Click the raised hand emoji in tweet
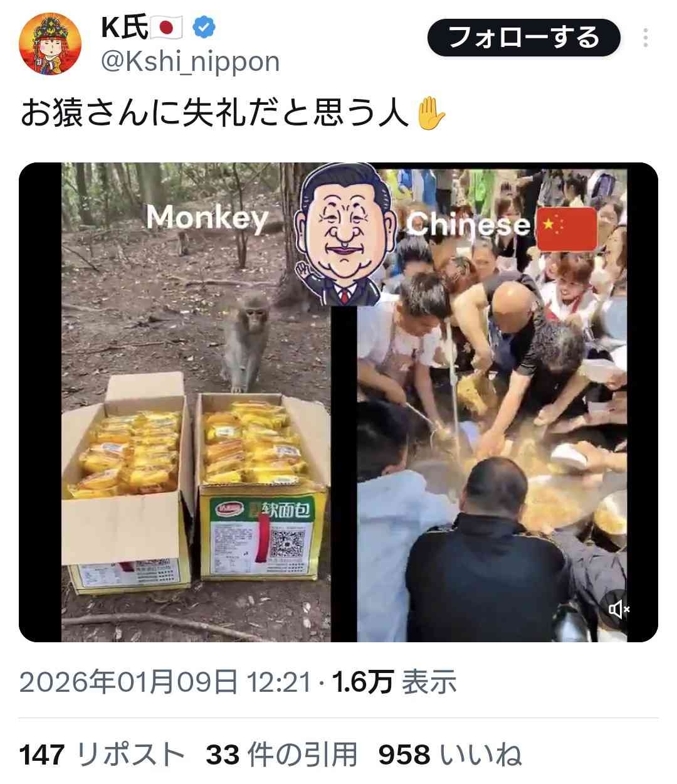 point(431,114)
